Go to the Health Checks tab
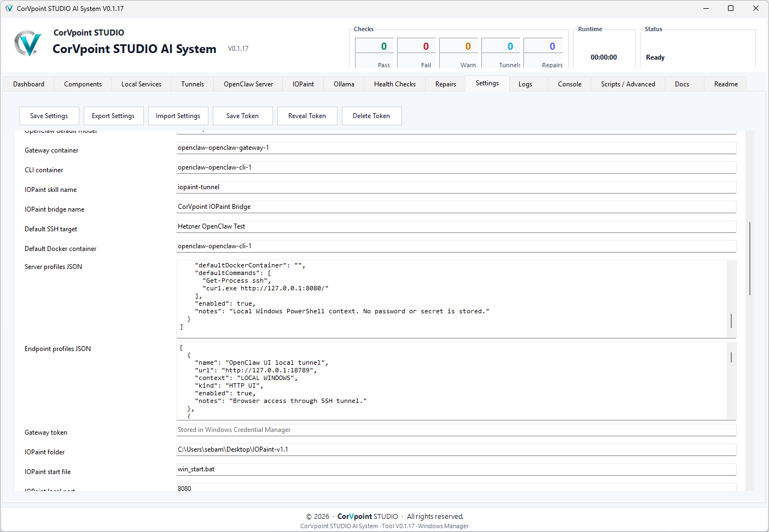 [395, 84]
